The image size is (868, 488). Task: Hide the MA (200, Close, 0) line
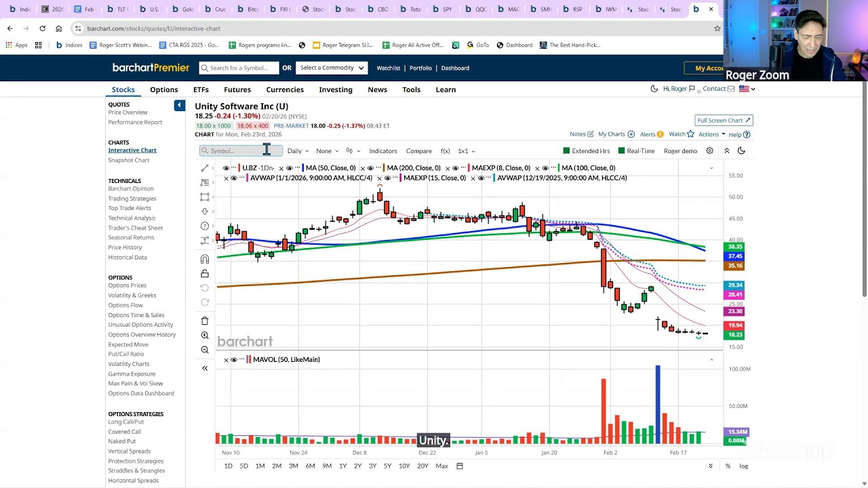(x=370, y=168)
